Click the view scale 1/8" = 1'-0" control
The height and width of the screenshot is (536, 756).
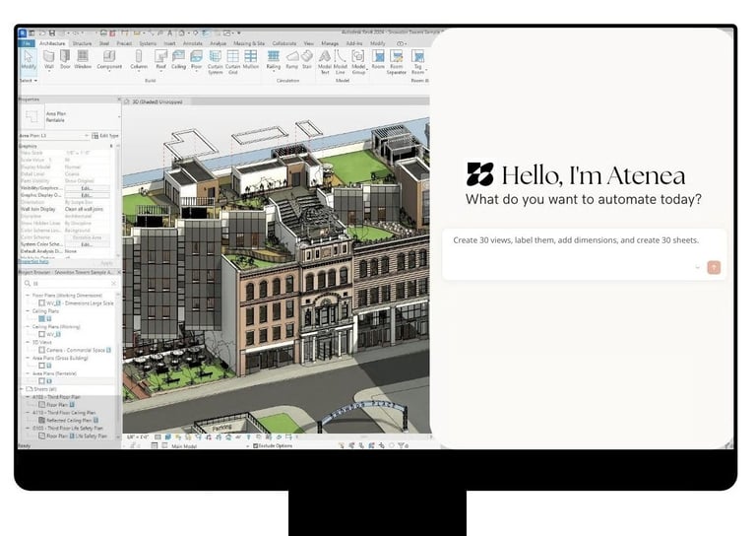click(x=137, y=437)
